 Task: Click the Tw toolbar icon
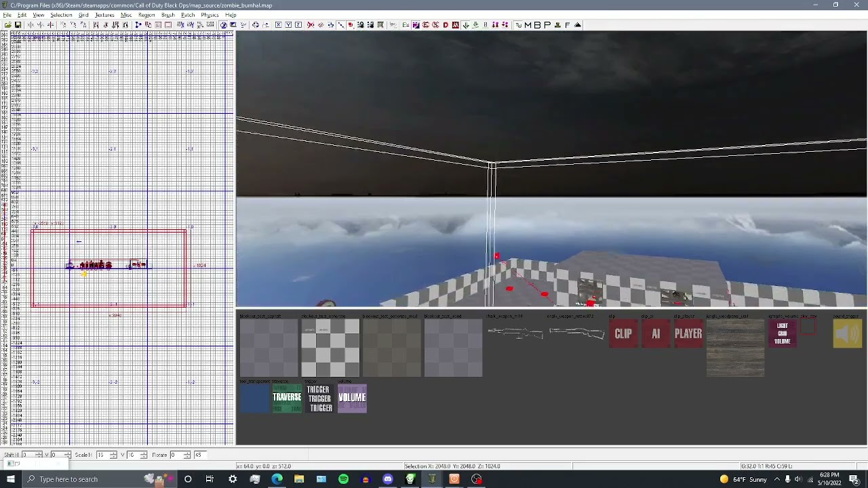click(x=518, y=25)
